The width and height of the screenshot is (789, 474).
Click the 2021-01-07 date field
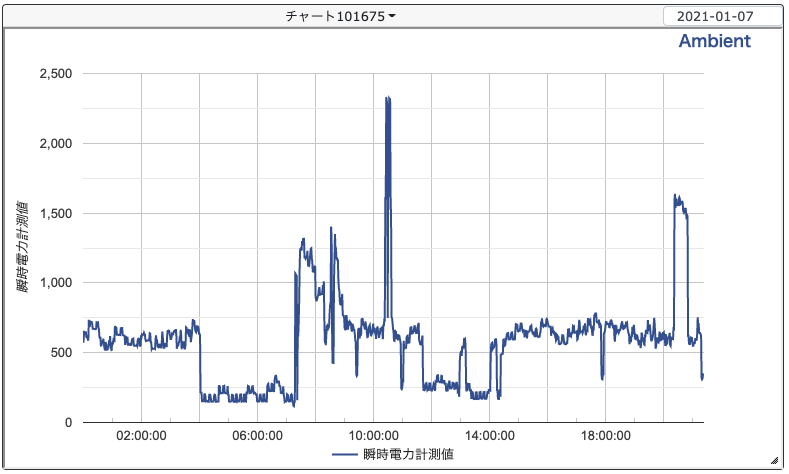point(721,17)
